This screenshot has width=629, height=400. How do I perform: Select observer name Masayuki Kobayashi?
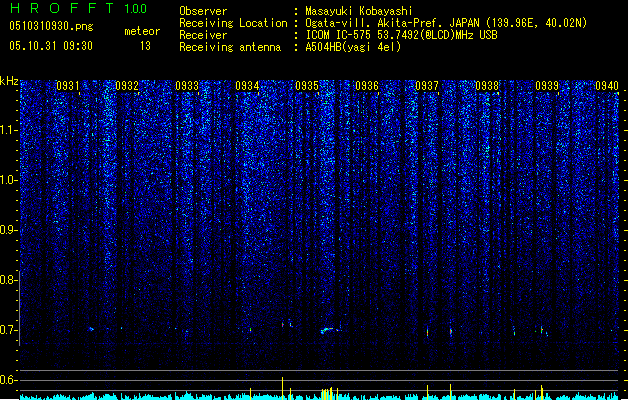pyautogui.click(x=359, y=11)
